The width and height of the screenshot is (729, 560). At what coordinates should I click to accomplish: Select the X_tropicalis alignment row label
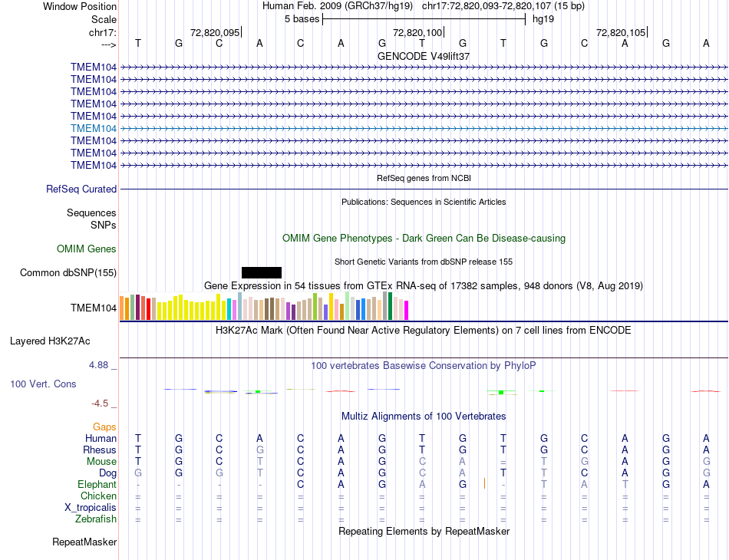[x=91, y=508]
